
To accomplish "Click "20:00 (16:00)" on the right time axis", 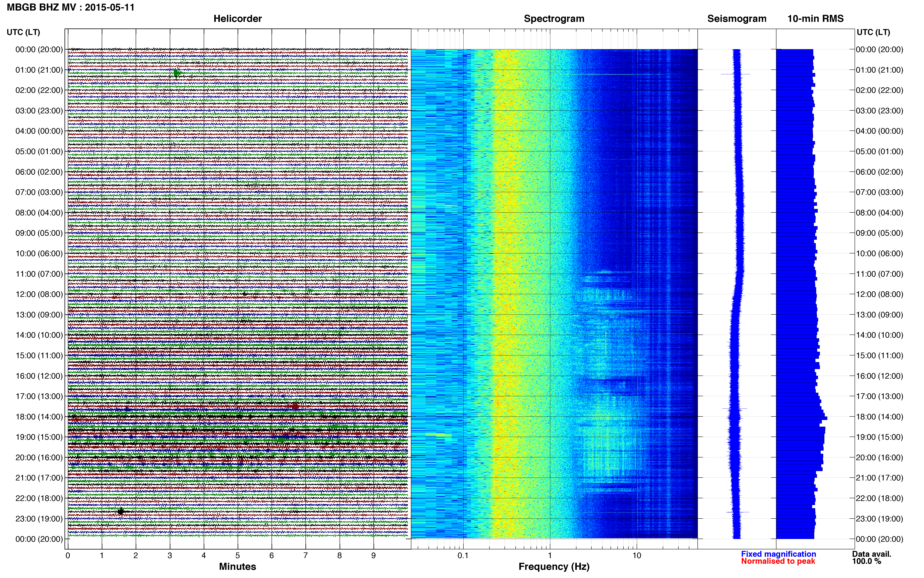I will (880, 458).
